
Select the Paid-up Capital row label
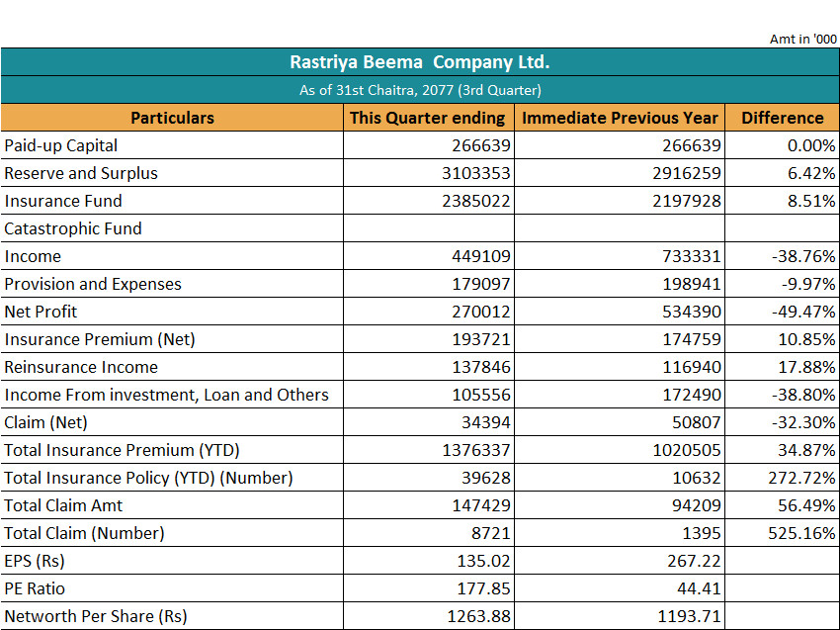tap(61, 145)
